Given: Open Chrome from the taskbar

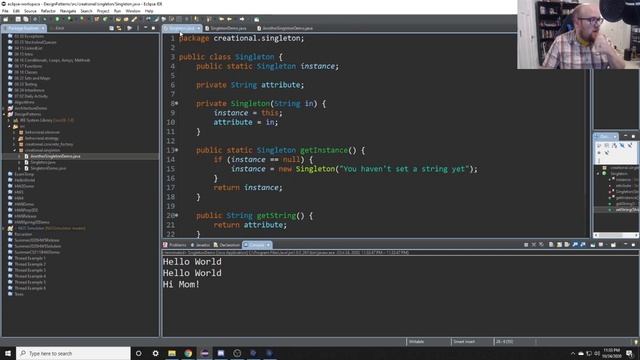Looking at the screenshot, I should click(188, 353).
